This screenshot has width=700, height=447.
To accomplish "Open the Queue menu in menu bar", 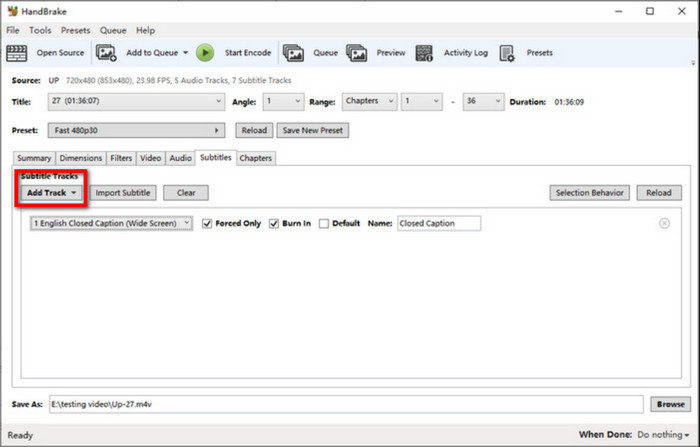I will 113,30.
